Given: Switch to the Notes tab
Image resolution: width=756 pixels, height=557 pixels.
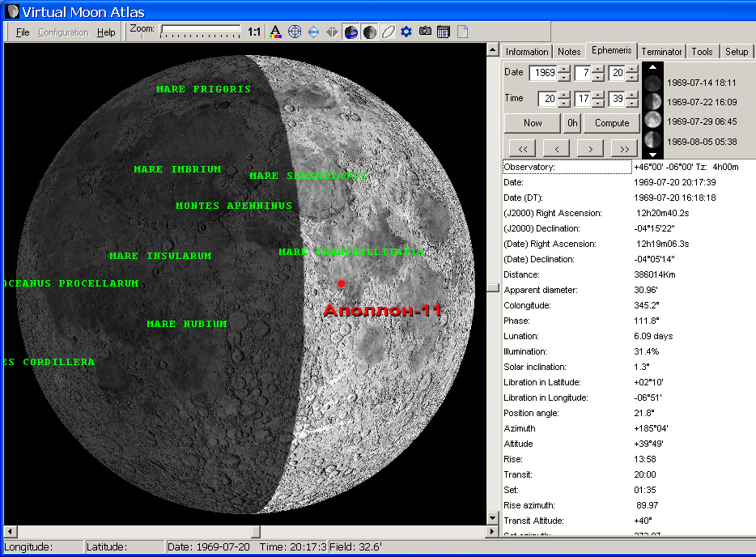Looking at the screenshot, I should [569, 52].
